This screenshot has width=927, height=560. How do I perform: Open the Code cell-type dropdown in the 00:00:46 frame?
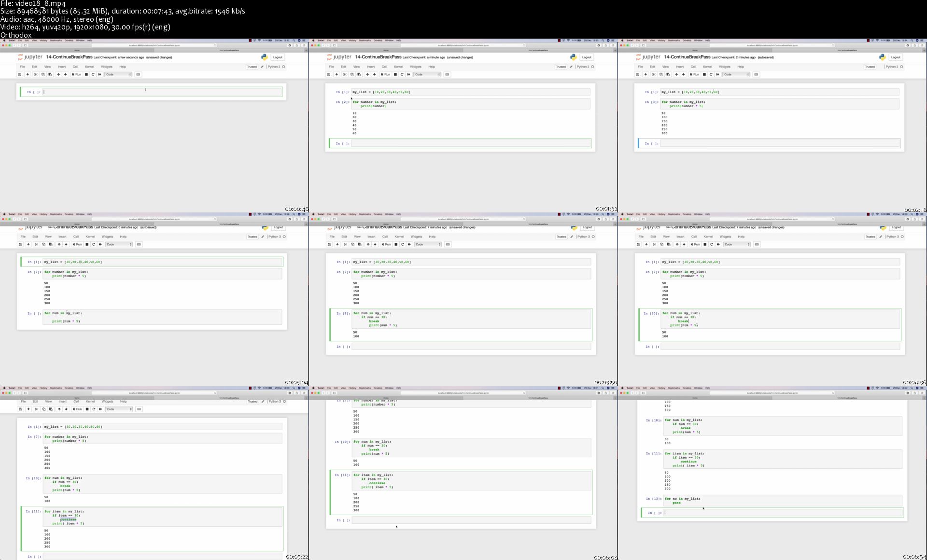point(119,74)
